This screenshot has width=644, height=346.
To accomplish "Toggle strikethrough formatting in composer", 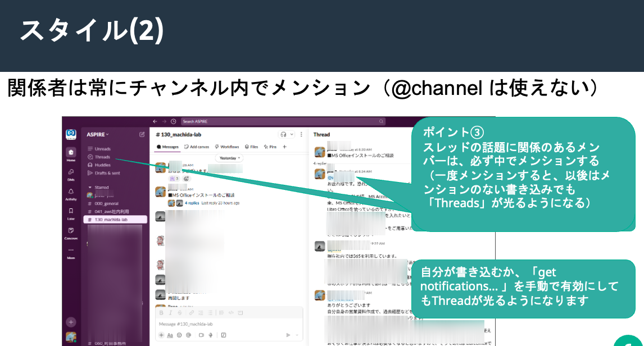I will tap(179, 313).
